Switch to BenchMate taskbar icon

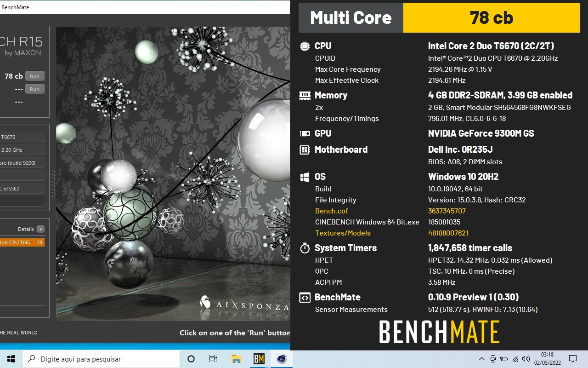pyautogui.click(x=259, y=359)
